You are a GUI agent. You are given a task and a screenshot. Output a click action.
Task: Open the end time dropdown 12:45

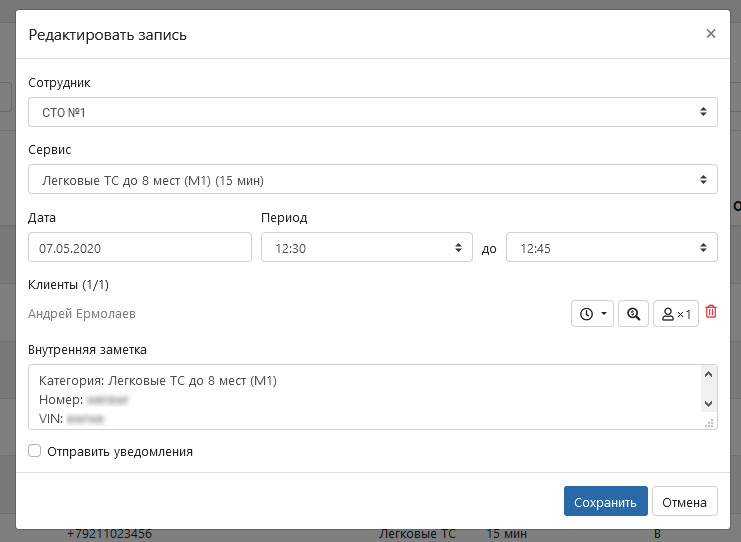coord(612,247)
